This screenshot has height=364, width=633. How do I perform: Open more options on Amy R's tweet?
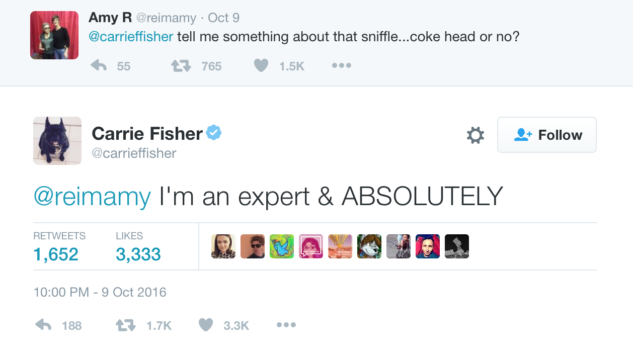tap(341, 66)
